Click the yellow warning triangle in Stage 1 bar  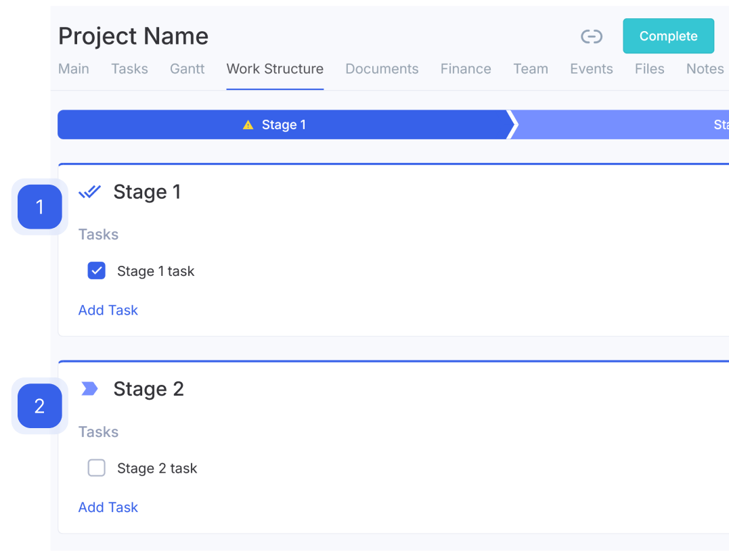pyautogui.click(x=248, y=124)
